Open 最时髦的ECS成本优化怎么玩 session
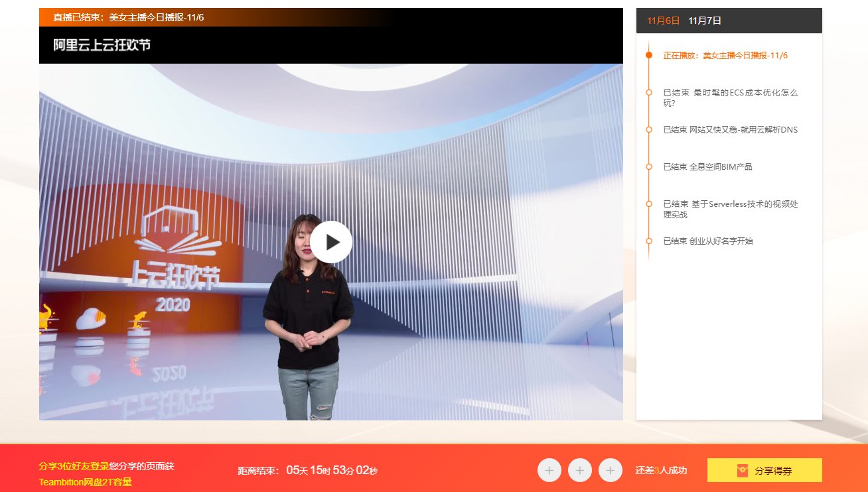 click(731, 97)
